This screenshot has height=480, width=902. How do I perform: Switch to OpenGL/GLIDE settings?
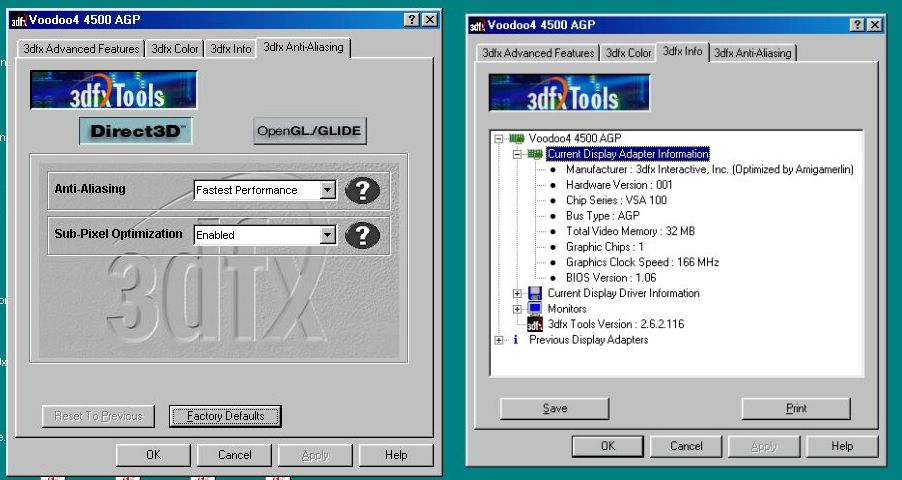pyautogui.click(x=309, y=131)
